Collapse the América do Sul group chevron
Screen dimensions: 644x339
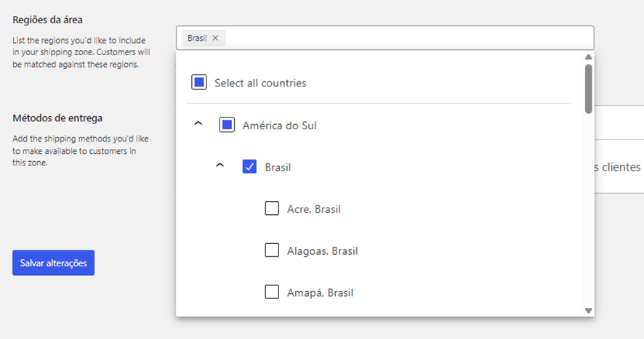(x=198, y=125)
